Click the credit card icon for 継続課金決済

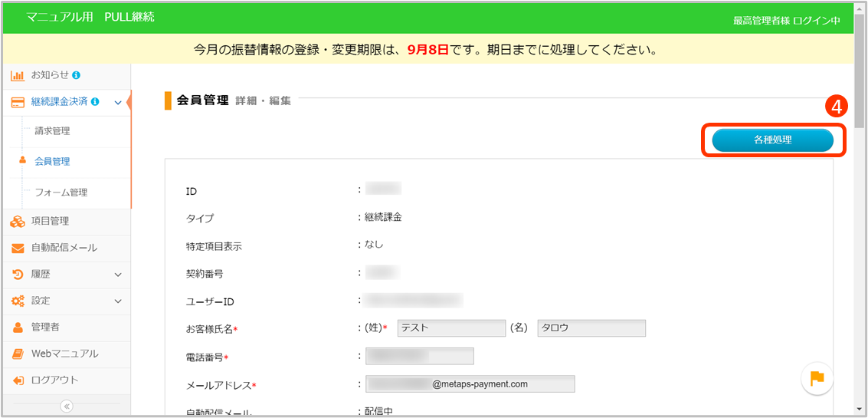tap(18, 102)
